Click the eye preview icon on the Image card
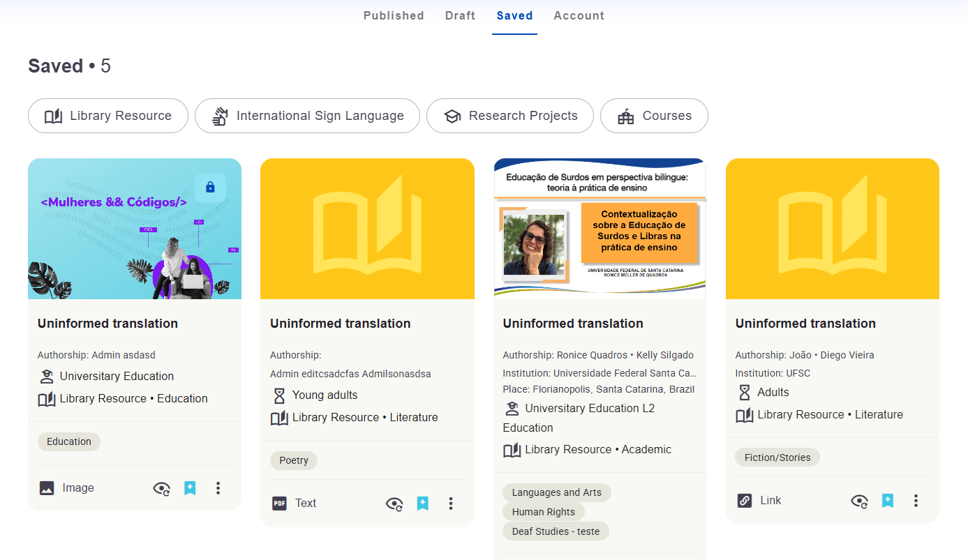The height and width of the screenshot is (560, 968). point(162,488)
